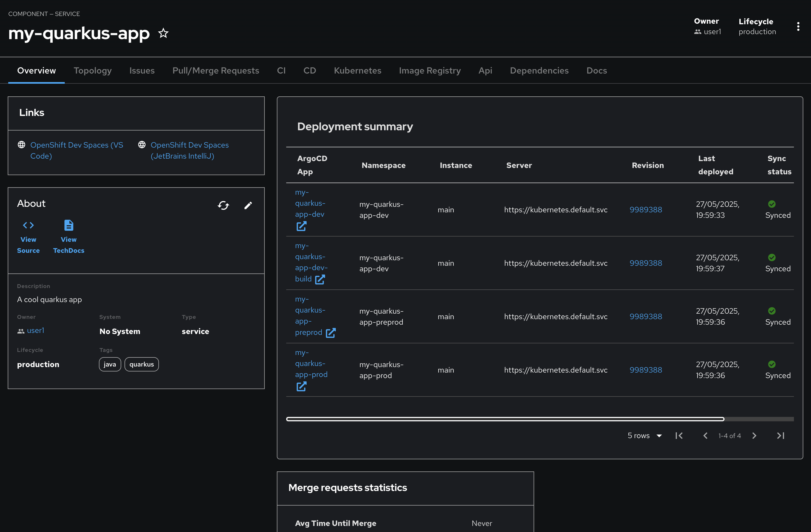Click globe icon beside JetBrains IntelliJ link
This screenshot has height=532, width=811.
[142, 145]
